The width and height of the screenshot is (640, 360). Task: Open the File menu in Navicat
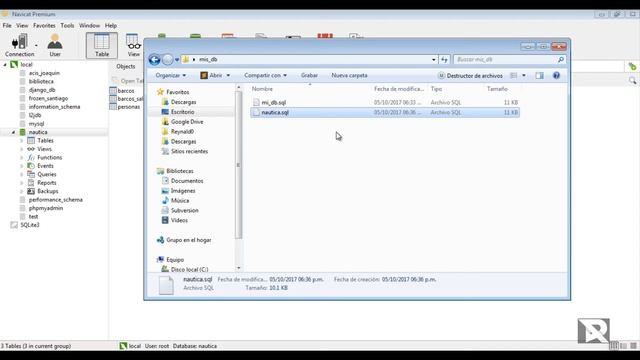point(7,25)
